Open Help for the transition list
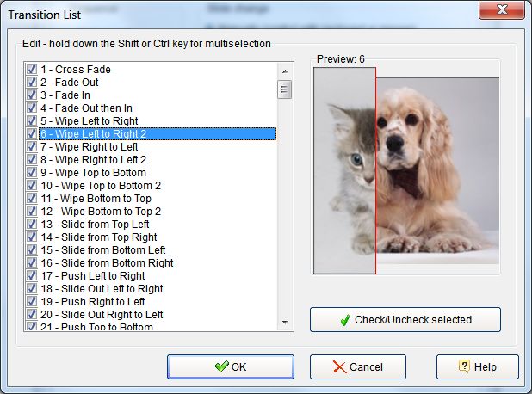 tap(477, 367)
